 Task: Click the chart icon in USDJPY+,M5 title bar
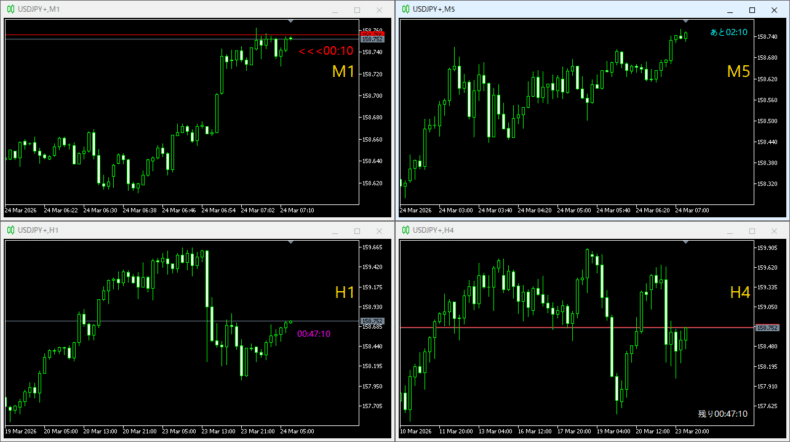point(405,9)
